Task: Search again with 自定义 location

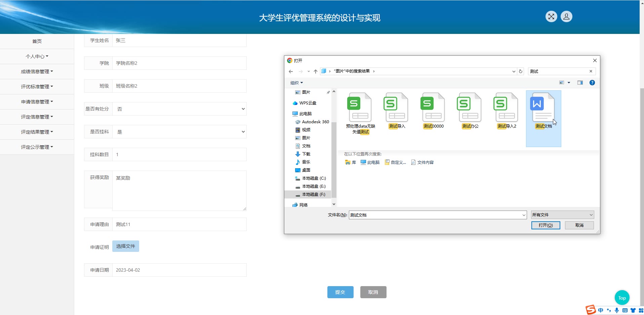Action: (395, 163)
